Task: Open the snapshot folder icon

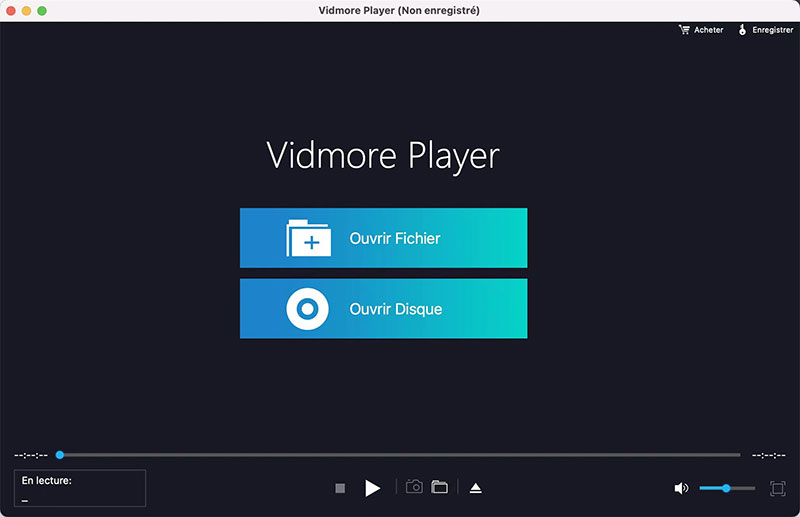Action: pyautogui.click(x=439, y=487)
